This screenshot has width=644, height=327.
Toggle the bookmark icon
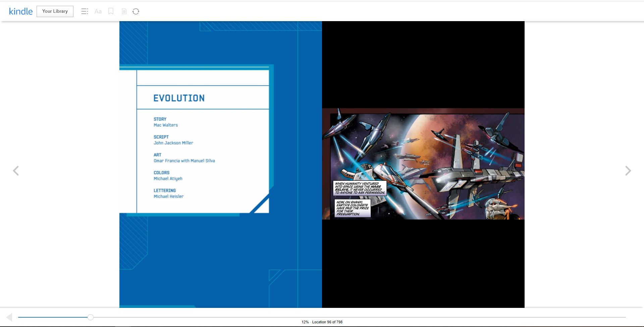pyautogui.click(x=111, y=11)
